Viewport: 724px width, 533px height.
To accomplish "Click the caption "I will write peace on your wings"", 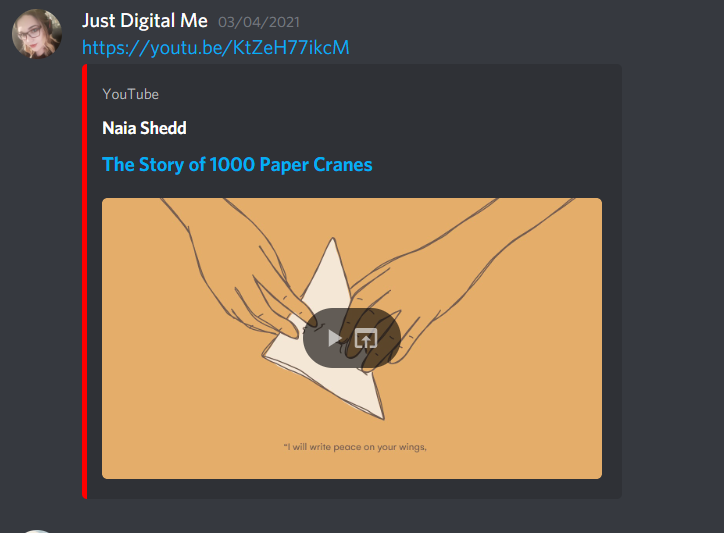I will (x=355, y=447).
